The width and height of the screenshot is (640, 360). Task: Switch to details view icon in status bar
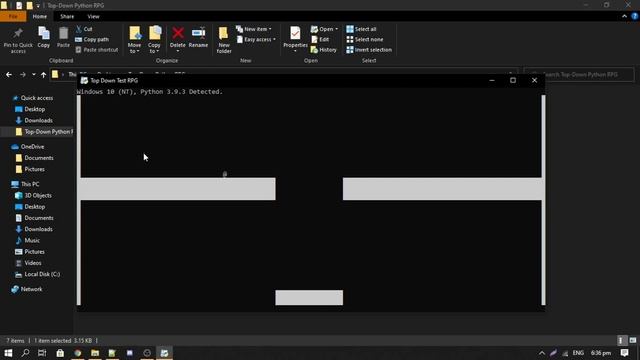(x=621, y=340)
